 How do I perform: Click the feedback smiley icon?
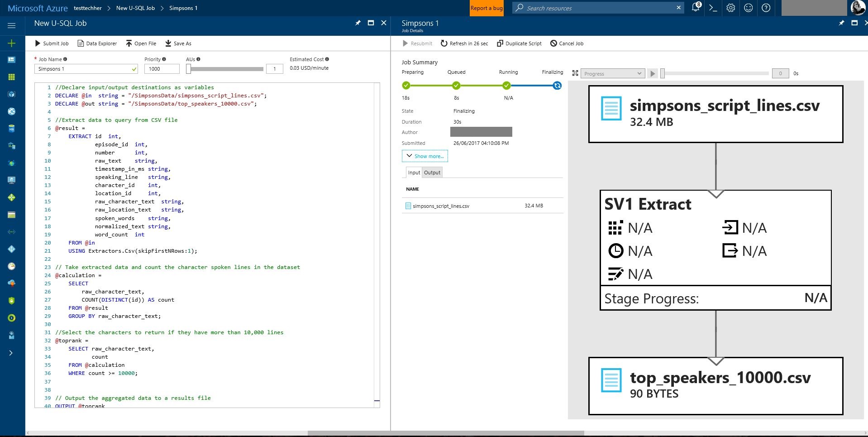click(x=748, y=8)
